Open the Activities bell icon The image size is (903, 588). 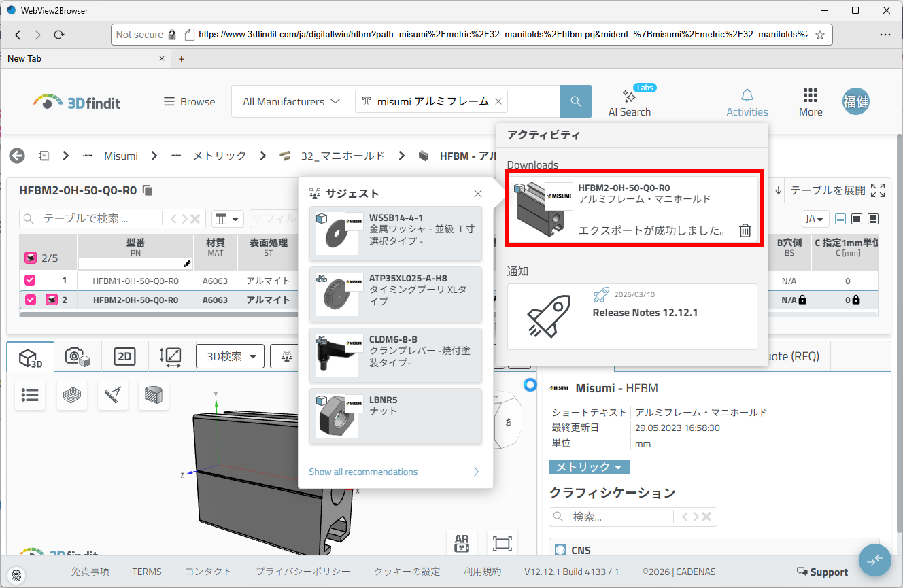(747, 96)
